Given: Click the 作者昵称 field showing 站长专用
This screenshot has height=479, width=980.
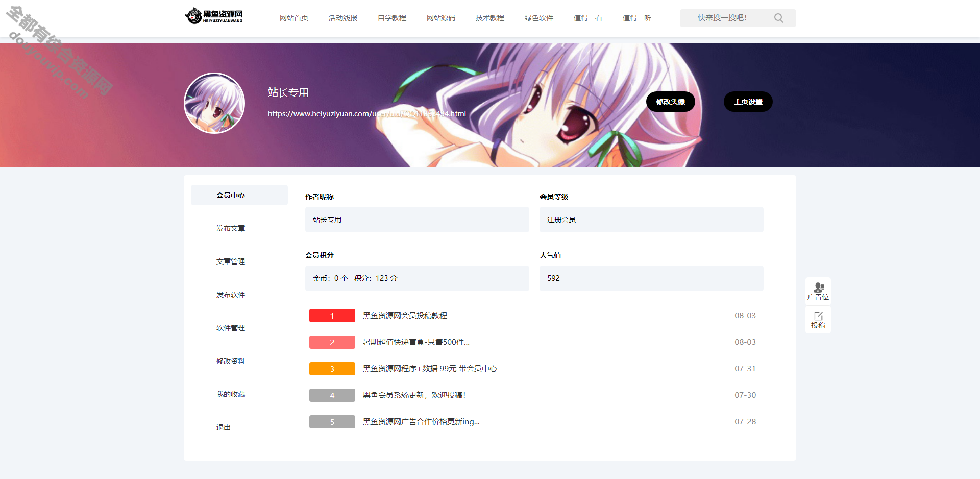Looking at the screenshot, I should (417, 220).
